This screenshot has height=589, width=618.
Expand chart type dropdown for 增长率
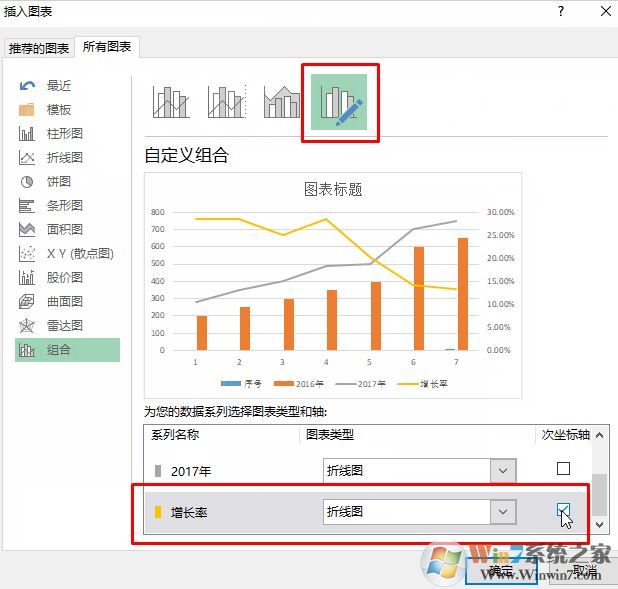click(x=503, y=512)
